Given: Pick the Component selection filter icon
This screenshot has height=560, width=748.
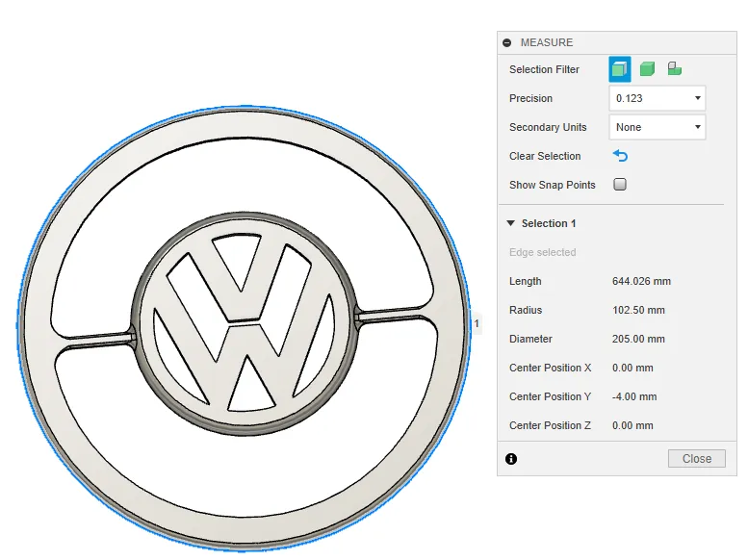Looking at the screenshot, I should click(x=675, y=69).
